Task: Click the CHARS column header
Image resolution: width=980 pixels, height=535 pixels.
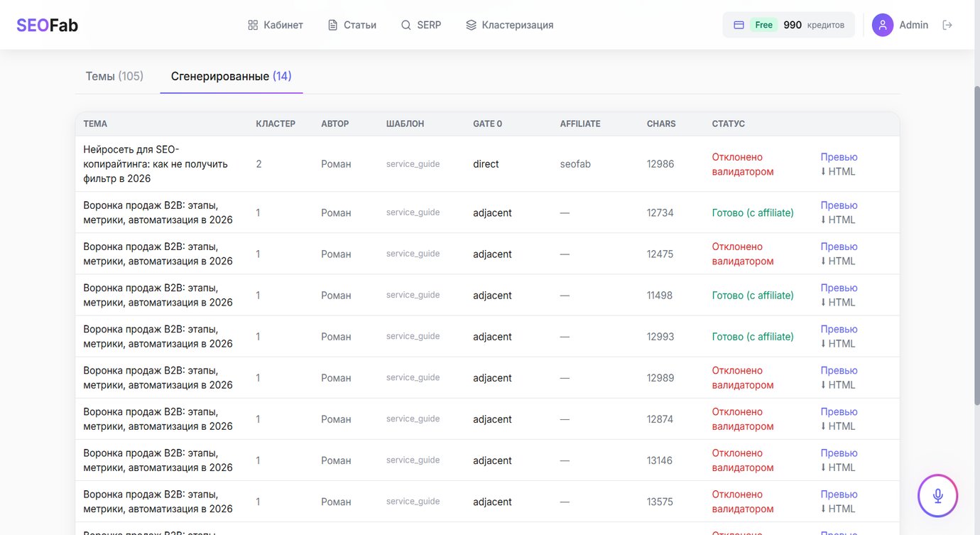Action: pos(661,124)
